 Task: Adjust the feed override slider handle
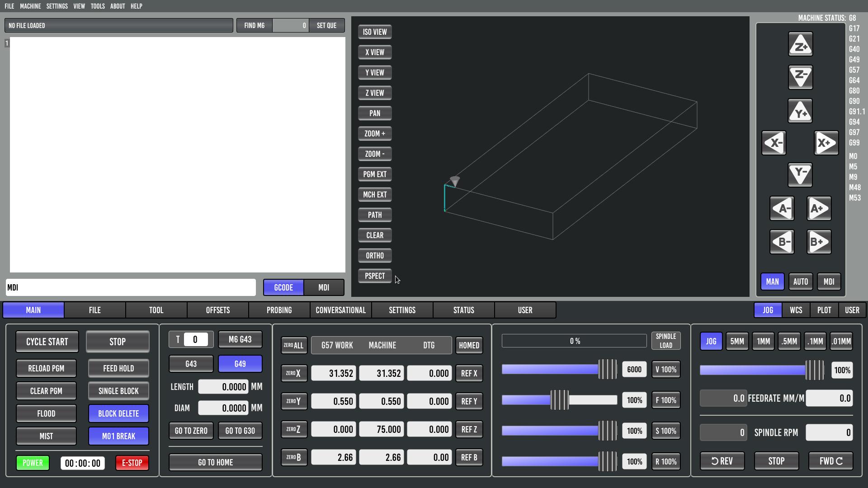point(560,400)
